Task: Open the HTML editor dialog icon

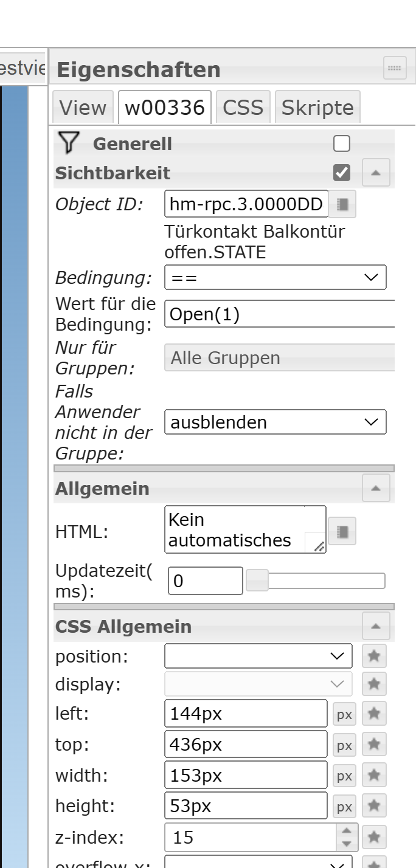Action: (342, 532)
